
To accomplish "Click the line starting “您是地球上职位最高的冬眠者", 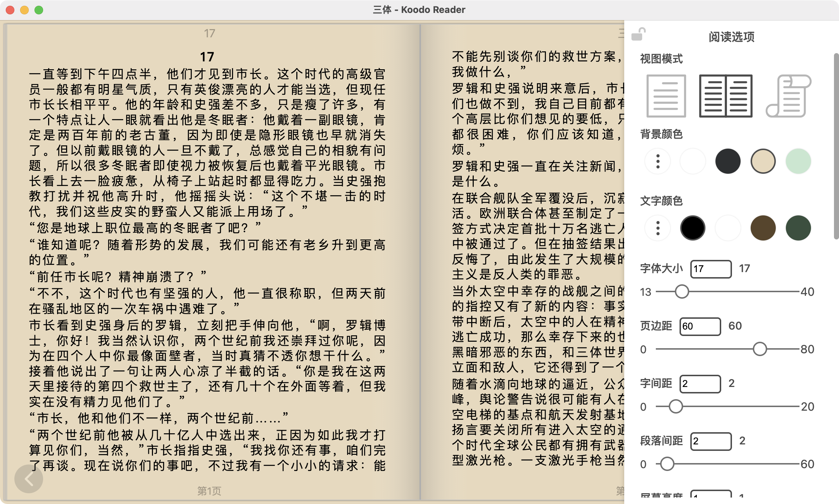I will tap(145, 228).
